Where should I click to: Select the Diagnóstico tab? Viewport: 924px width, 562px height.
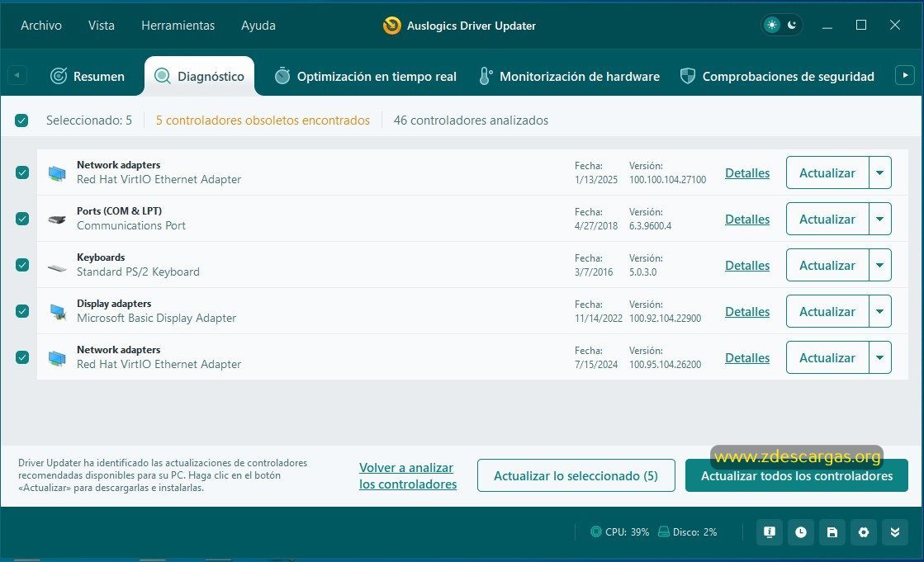[x=199, y=76]
